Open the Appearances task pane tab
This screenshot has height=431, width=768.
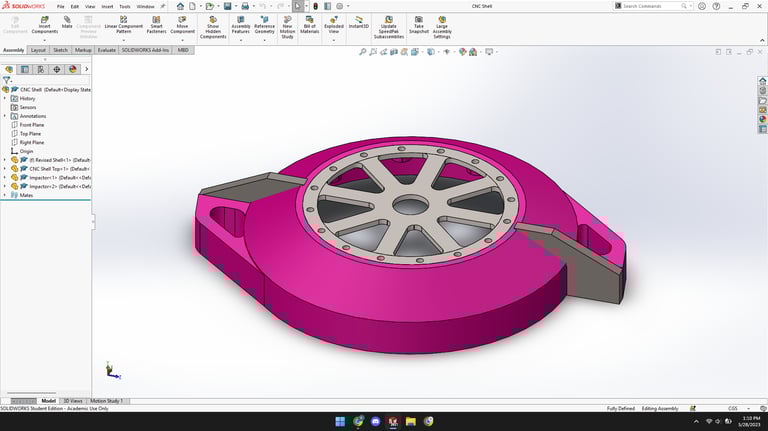click(x=763, y=119)
